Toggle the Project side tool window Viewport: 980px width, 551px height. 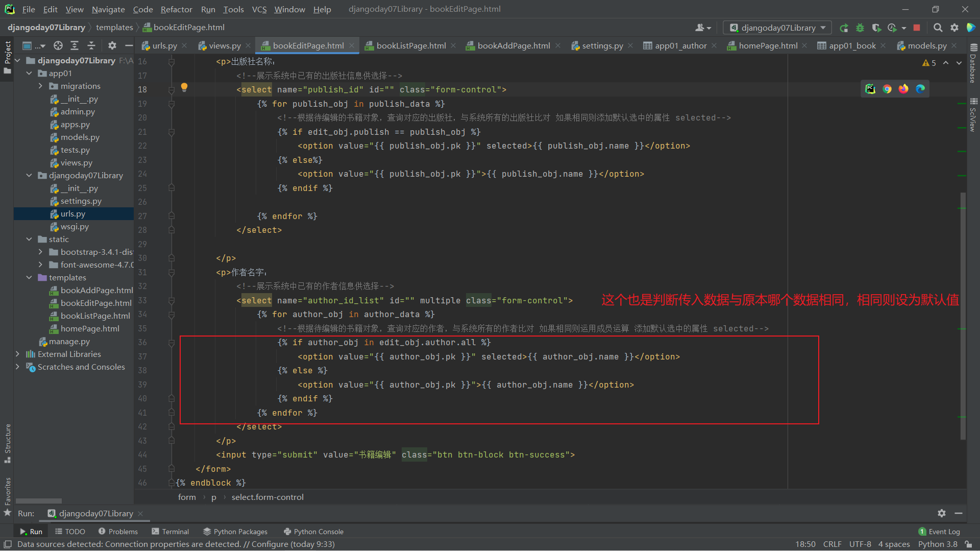click(7, 56)
